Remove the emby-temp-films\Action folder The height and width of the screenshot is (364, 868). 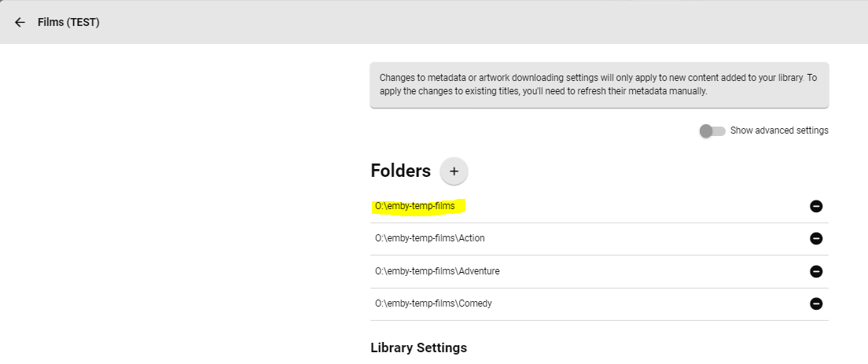click(816, 238)
